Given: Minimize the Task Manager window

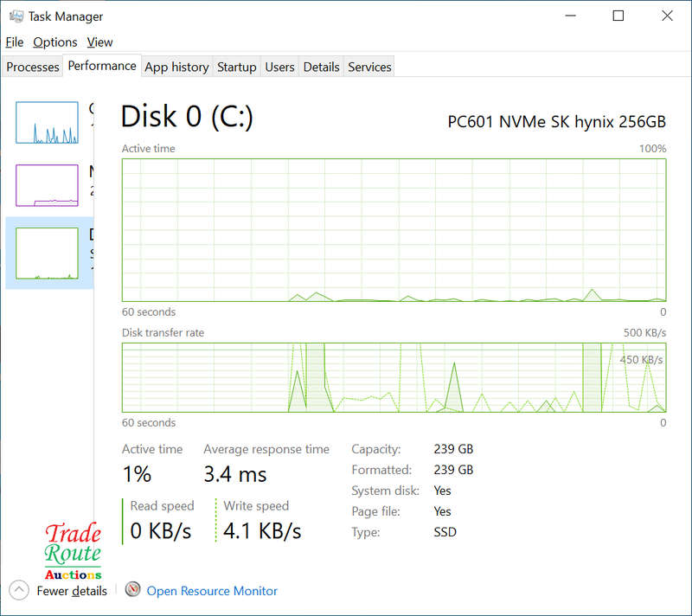Looking at the screenshot, I should [x=569, y=16].
